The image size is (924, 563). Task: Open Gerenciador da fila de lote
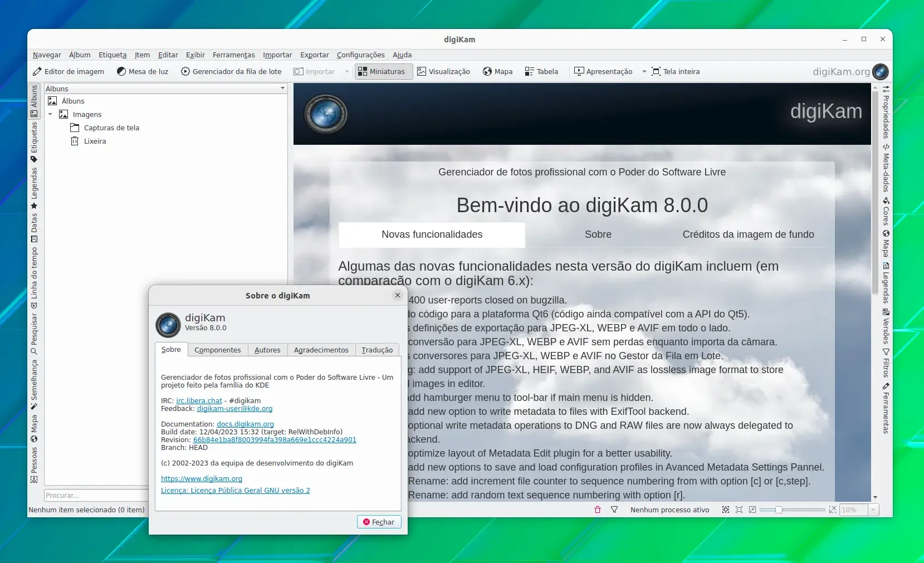[231, 71]
